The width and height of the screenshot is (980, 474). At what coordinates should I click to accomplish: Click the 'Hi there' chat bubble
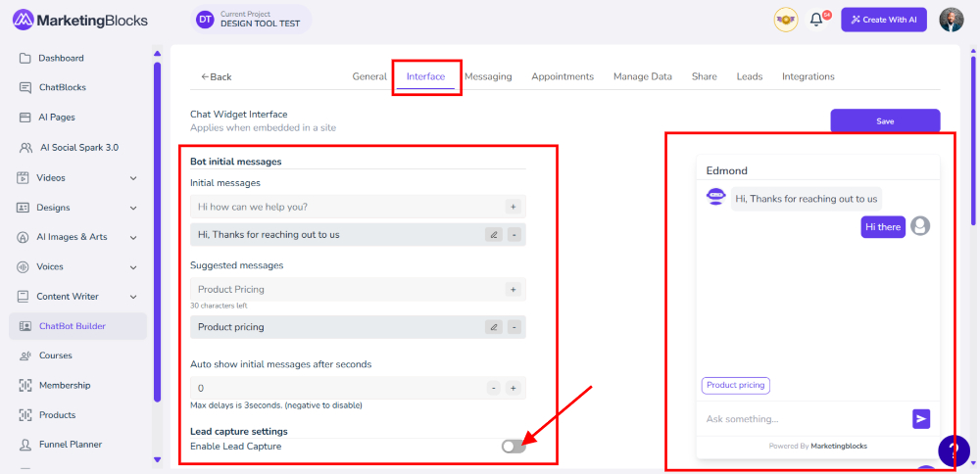point(883,226)
